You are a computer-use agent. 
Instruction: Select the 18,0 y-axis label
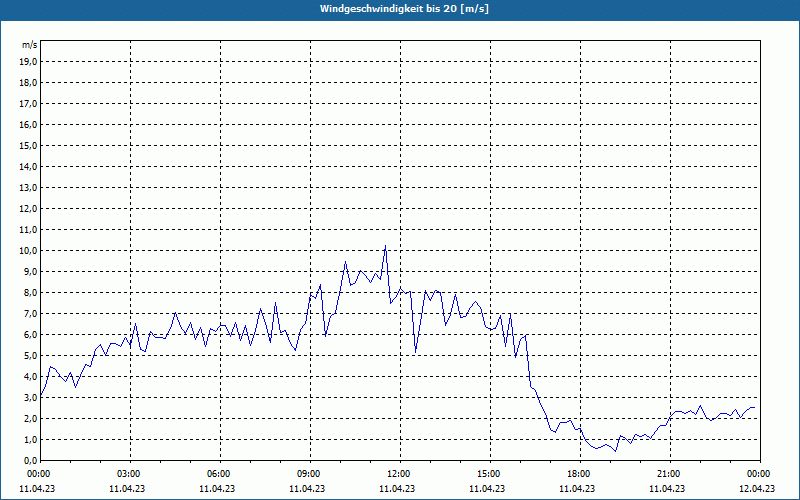(28, 83)
